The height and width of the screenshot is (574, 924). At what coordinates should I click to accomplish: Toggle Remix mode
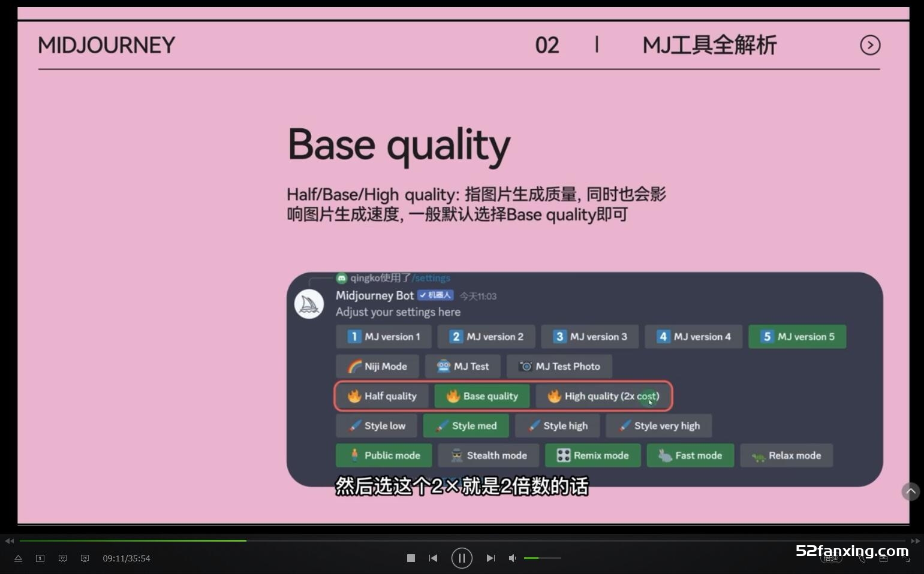point(592,455)
